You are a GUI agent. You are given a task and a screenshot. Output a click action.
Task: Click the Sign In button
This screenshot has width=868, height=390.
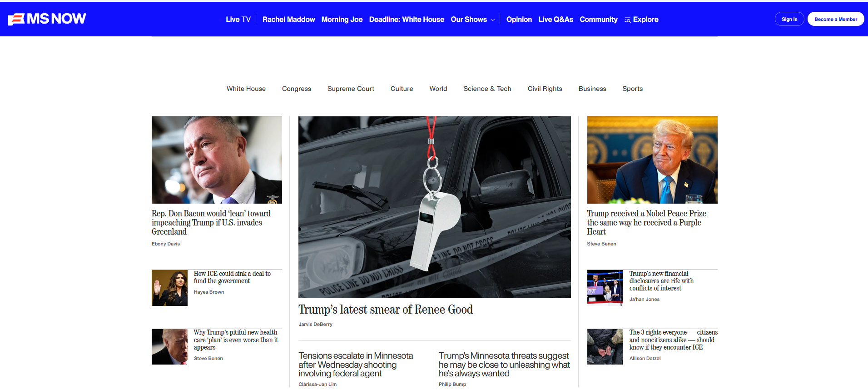789,19
